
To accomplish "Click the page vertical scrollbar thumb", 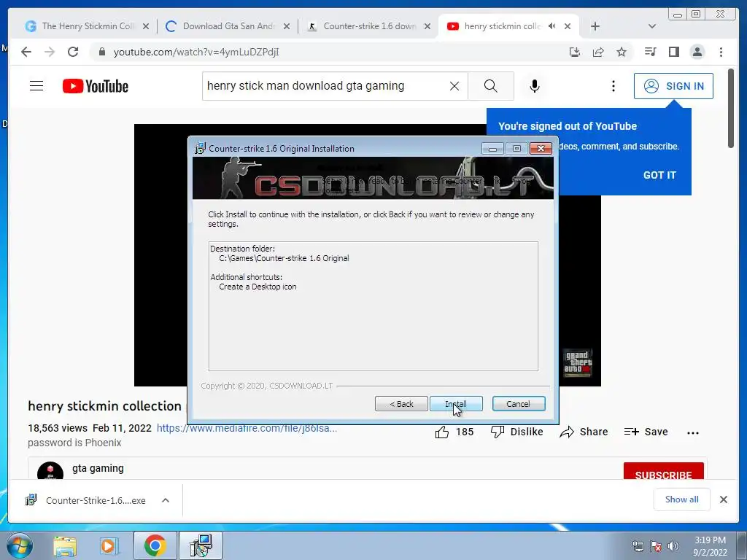I will click(731, 109).
